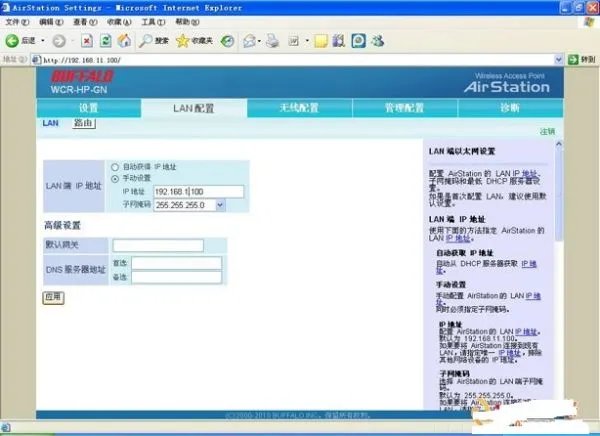Open Mail button dropdown arrow
Image resolution: width=600 pixels, height=436 pixels.
pyautogui.click(x=259, y=41)
